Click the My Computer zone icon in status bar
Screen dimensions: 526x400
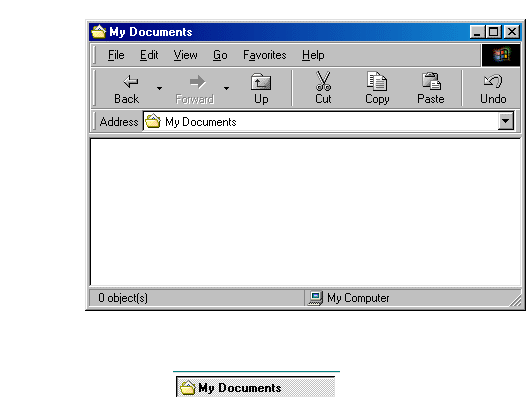point(315,298)
